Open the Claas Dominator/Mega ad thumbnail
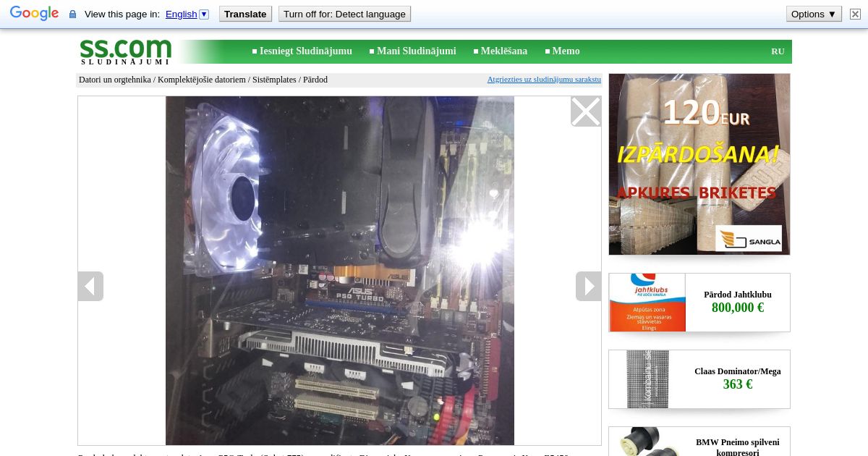This screenshot has height=456, width=868. [x=647, y=379]
